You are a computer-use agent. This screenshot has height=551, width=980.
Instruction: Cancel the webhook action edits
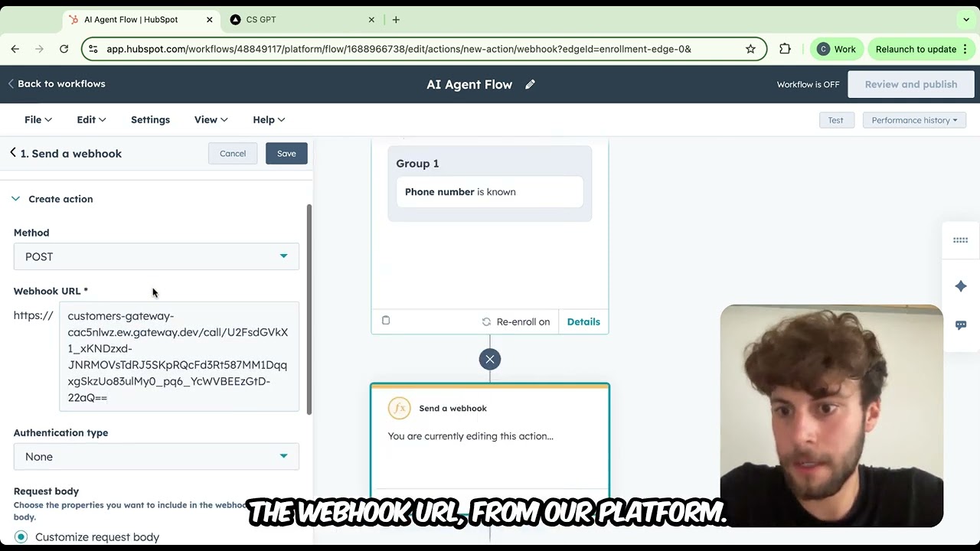[233, 153]
